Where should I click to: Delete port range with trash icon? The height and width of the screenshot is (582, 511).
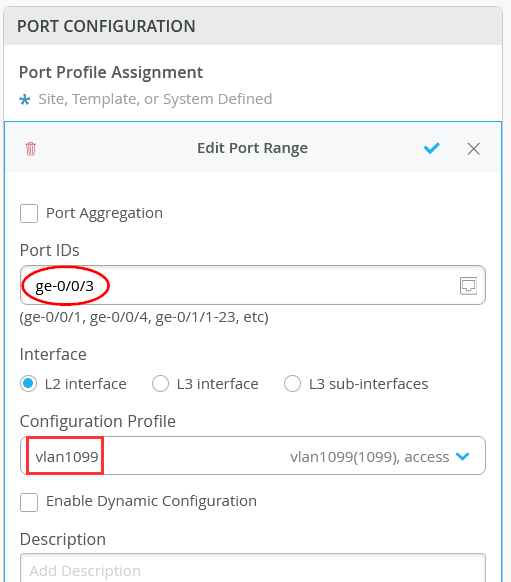(31, 148)
